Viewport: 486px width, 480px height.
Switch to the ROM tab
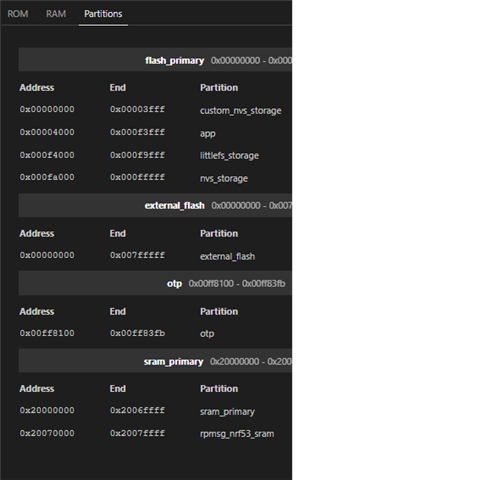click(x=18, y=14)
